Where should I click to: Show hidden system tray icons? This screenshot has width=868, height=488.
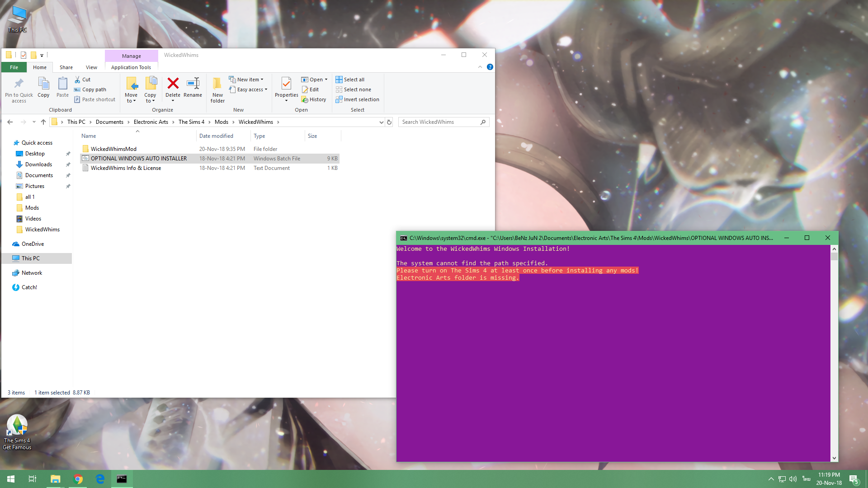coord(771,479)
